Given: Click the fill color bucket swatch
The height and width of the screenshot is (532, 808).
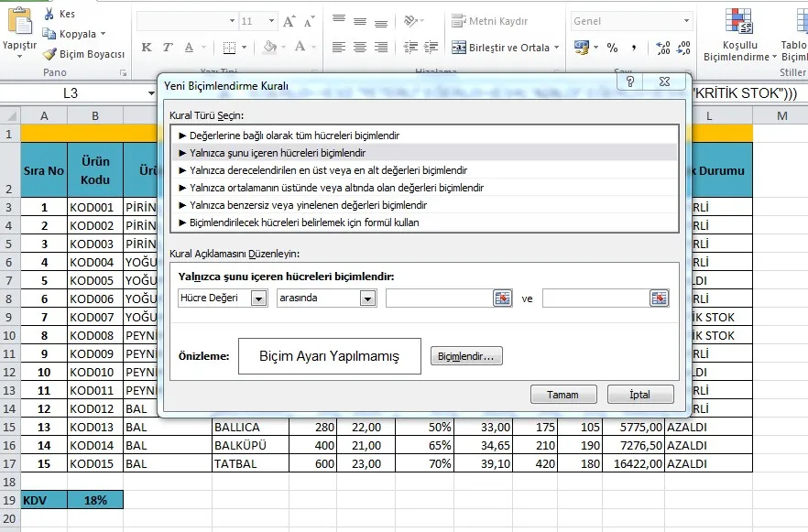Looking at the screenshot, I should click(269, 48).
